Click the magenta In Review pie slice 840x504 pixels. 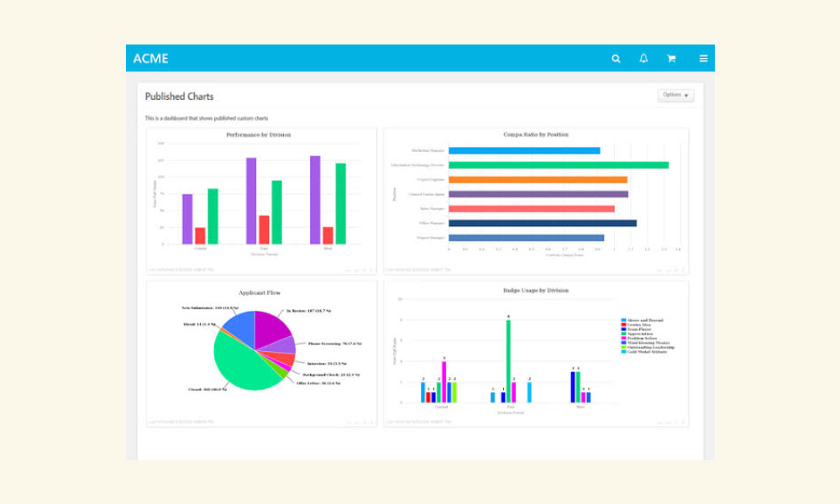tap(270, 328)
